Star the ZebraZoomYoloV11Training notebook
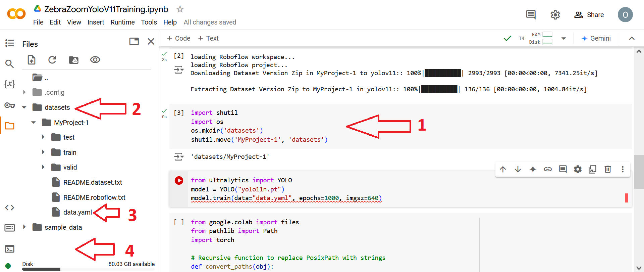This screenshot has height=272, width=644. (x=180, y=9)
